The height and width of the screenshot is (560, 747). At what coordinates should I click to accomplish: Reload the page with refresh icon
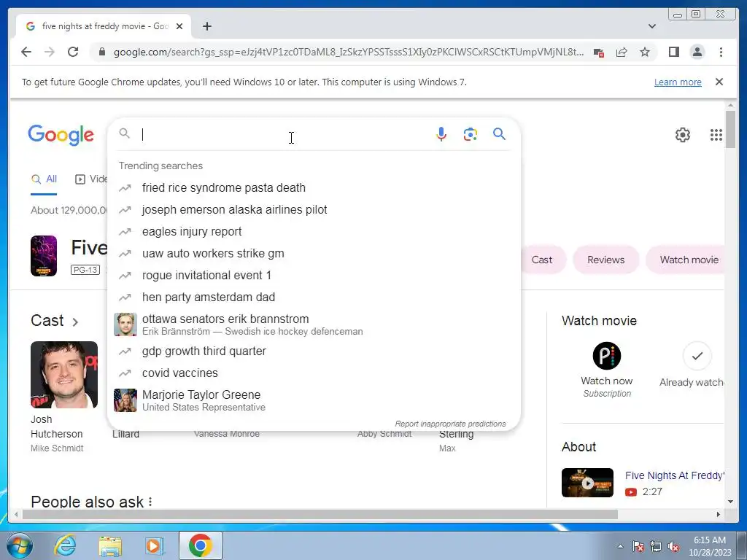pos(73,52)
